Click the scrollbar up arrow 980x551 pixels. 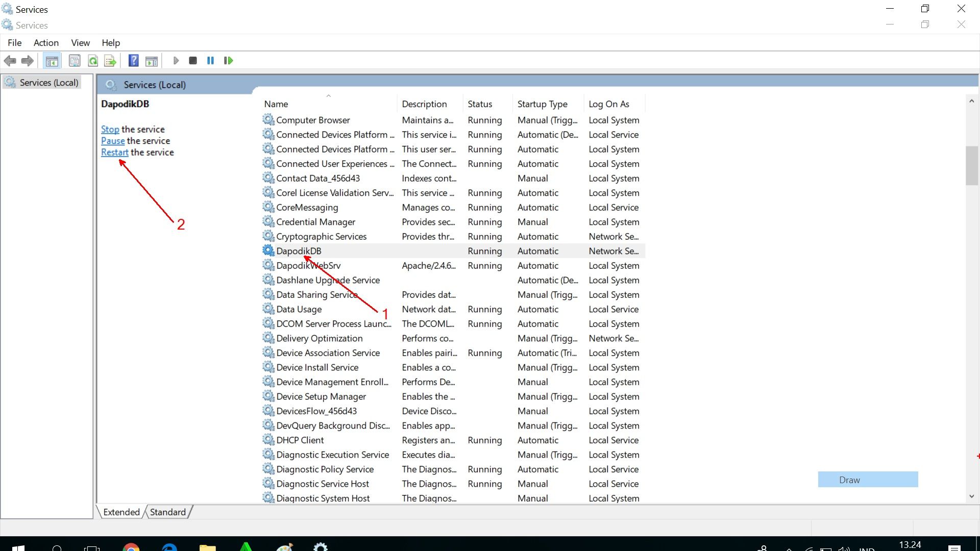[x=971, y=101]
